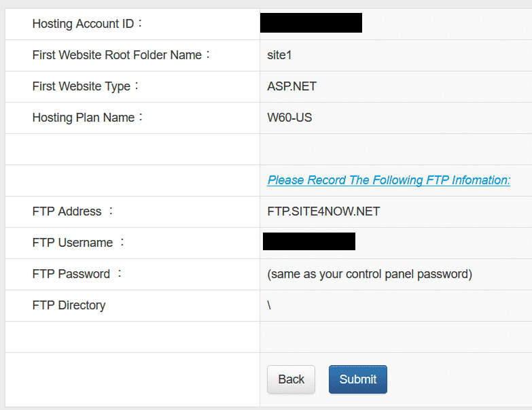This screenshot has width=532, height=410.
Task: Click the Submit button
Action: tap(357, 379)
